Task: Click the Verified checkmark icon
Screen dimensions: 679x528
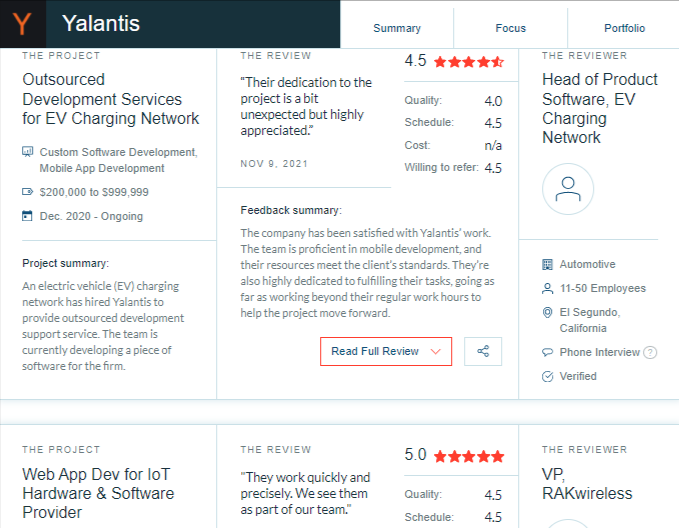Action: point(547,376)
